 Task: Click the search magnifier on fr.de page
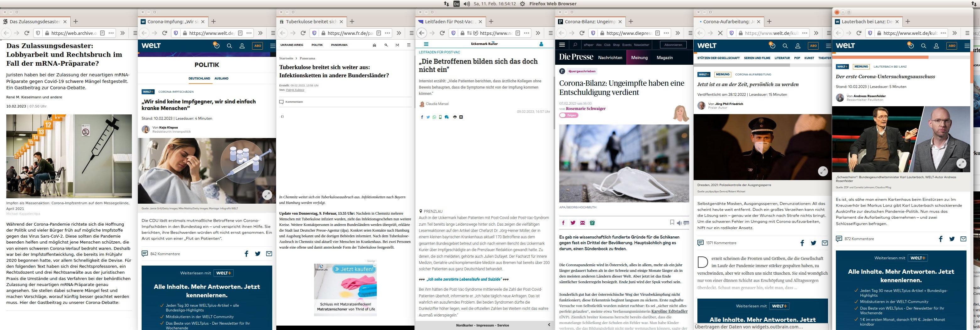(x=386, y=45)
